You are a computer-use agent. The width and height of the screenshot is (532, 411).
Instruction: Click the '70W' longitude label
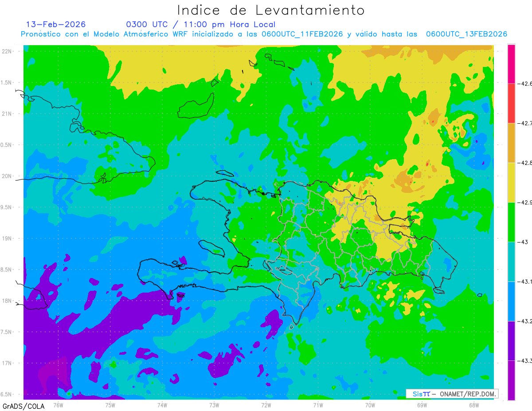(x=370, y=404)
